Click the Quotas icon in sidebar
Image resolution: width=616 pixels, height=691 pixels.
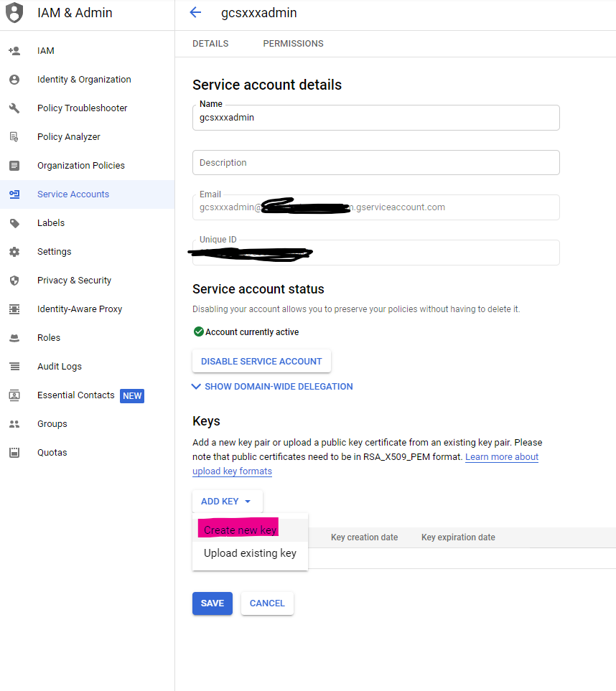pyautogui.click(x=14, y=453)
